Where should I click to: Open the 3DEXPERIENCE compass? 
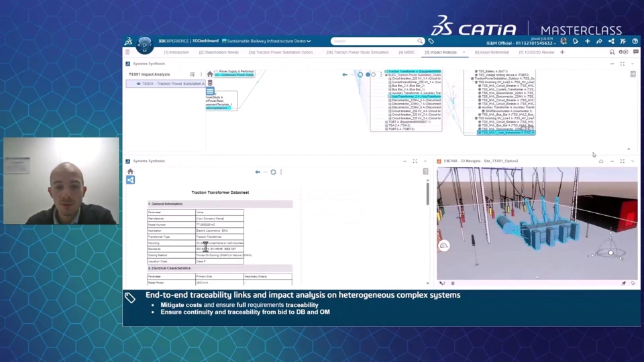click(144, 45)
